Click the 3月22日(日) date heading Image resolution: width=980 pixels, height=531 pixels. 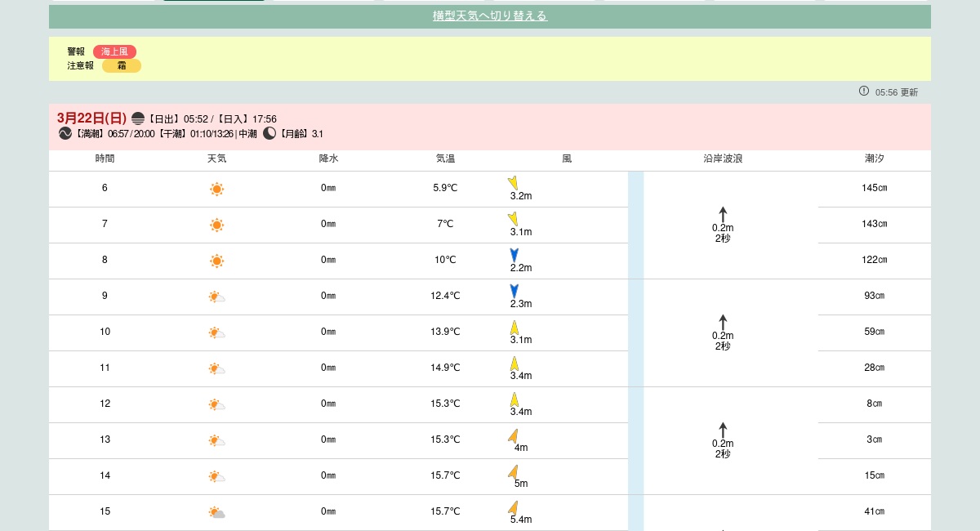click(x=91, y=118)
